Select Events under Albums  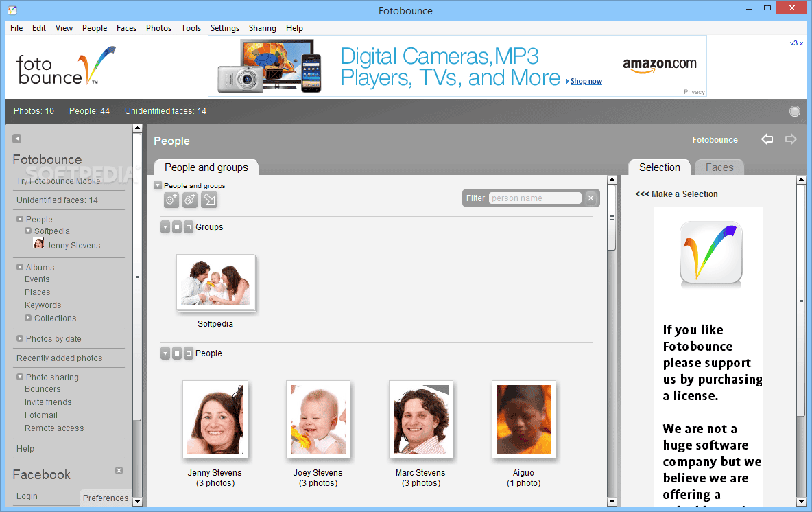tap(37, 279)
